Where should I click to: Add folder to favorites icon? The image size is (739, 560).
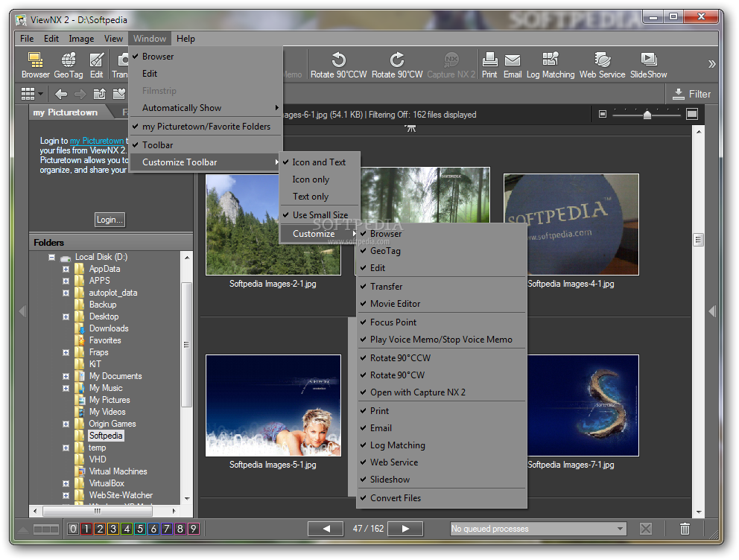point(118,94)
